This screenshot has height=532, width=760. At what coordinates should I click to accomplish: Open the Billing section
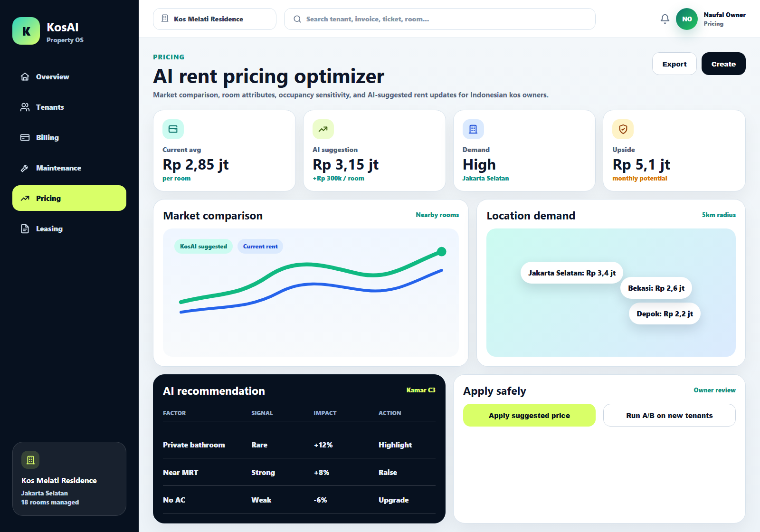(69, 138)
